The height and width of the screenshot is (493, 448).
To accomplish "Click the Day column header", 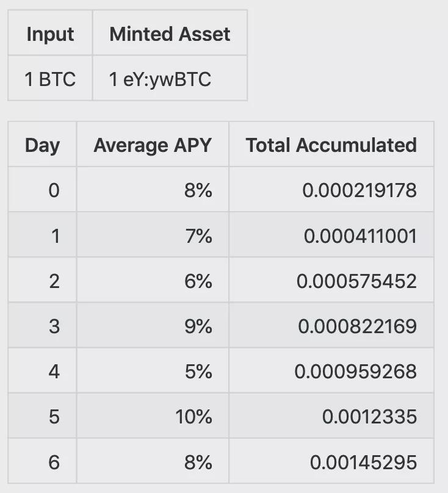I will 42,145.
